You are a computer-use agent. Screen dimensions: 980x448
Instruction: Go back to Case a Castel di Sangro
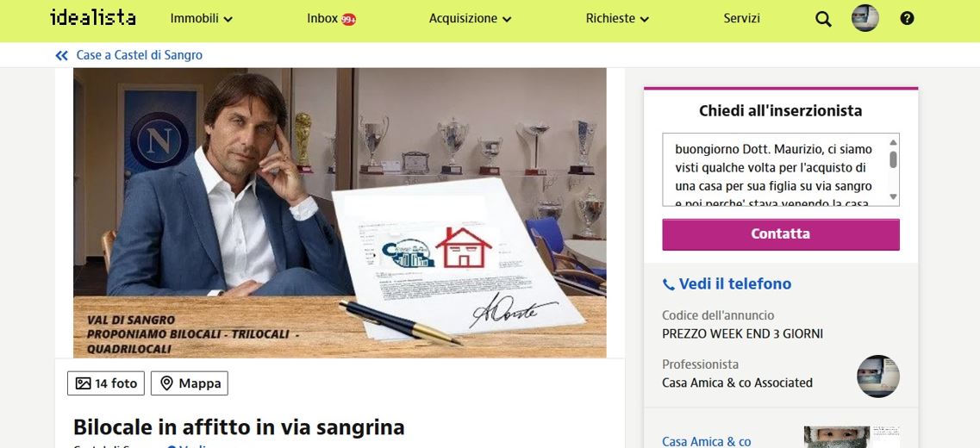[140, 56]
